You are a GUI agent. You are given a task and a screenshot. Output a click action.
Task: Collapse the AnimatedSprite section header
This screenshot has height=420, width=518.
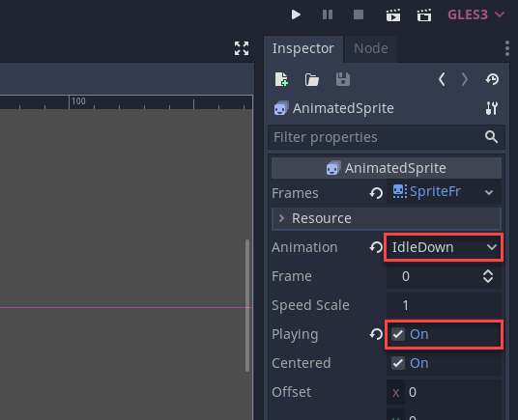tap(387, 168)
